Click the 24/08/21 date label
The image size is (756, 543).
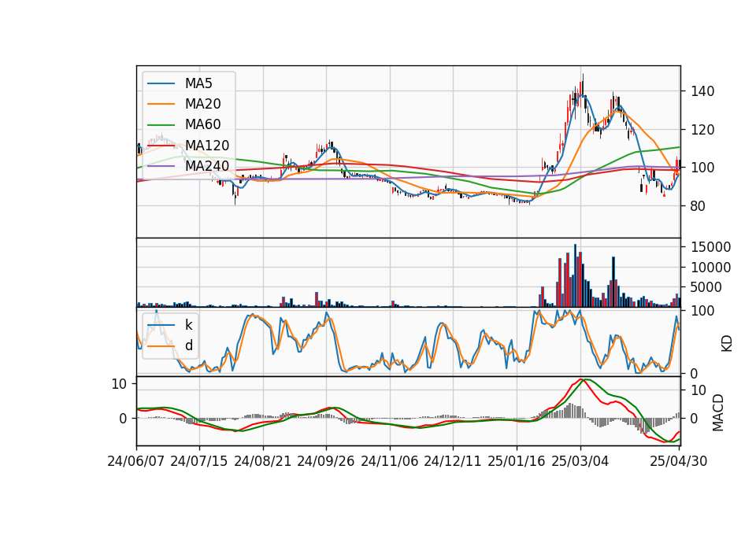coord(263,461)
